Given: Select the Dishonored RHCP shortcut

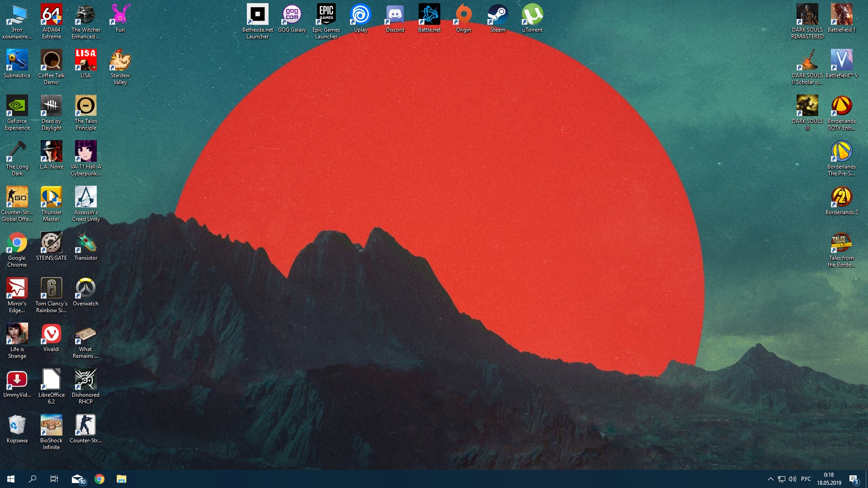Looking at the screenshot, I should coord(85,387).
